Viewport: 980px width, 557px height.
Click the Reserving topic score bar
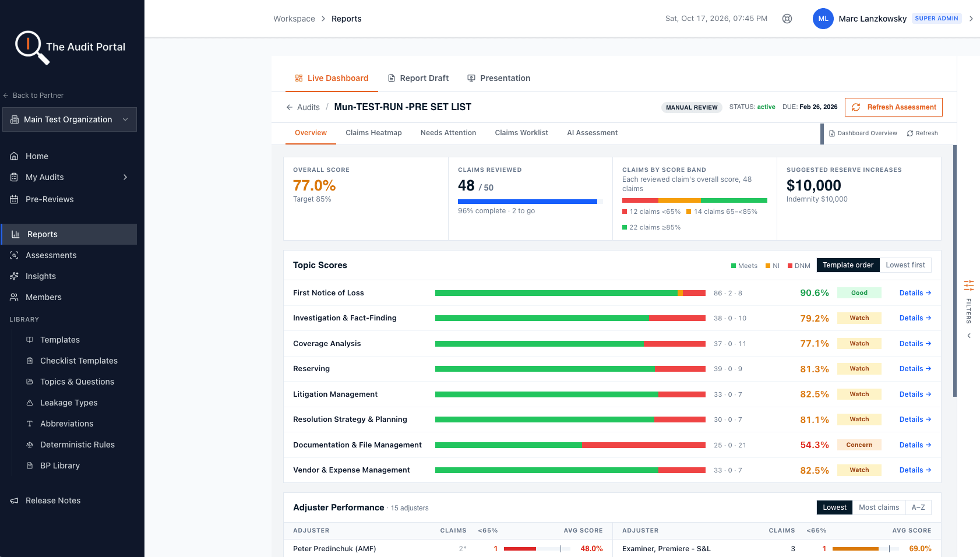(x=570, y=369)
